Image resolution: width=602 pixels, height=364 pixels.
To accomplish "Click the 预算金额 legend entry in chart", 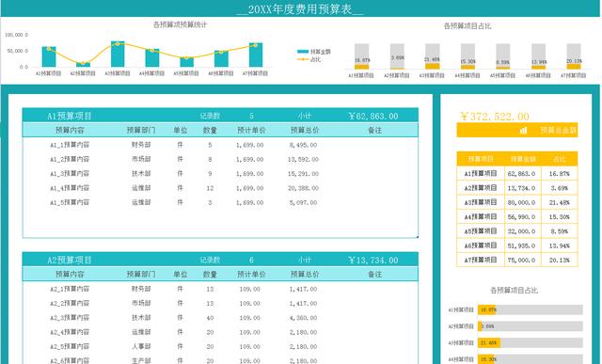I will tap(314, 52).
